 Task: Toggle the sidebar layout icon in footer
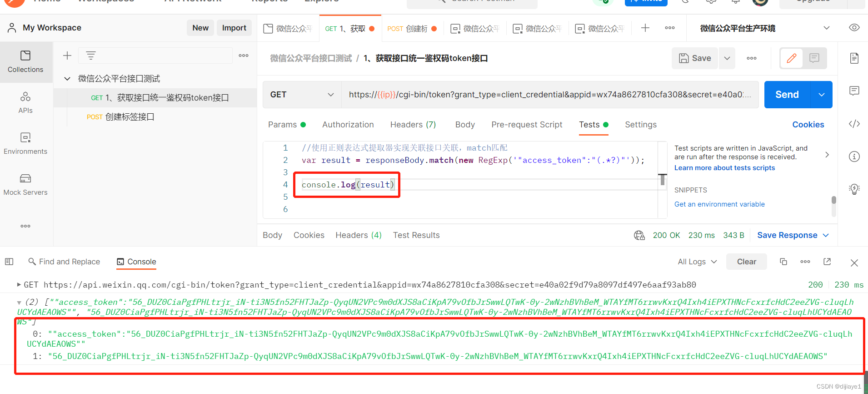[9, 262]
